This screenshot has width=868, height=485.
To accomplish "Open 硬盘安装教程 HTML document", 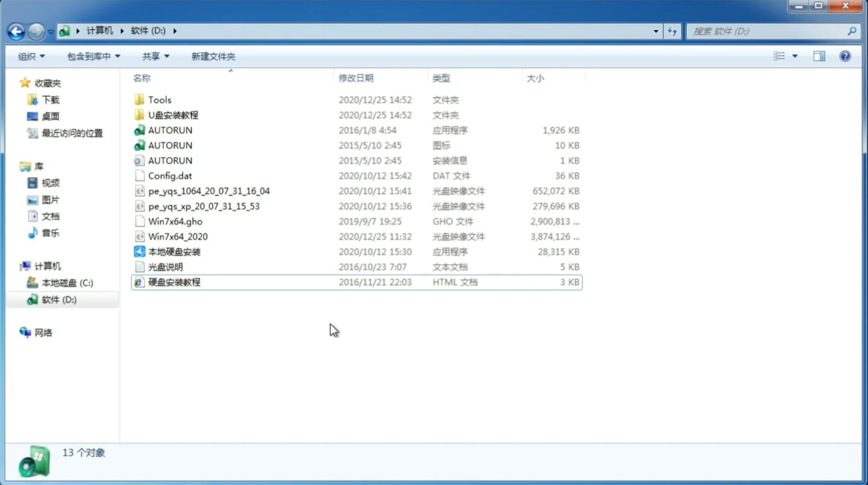I will pyautogui.click(x=174, y=282).
